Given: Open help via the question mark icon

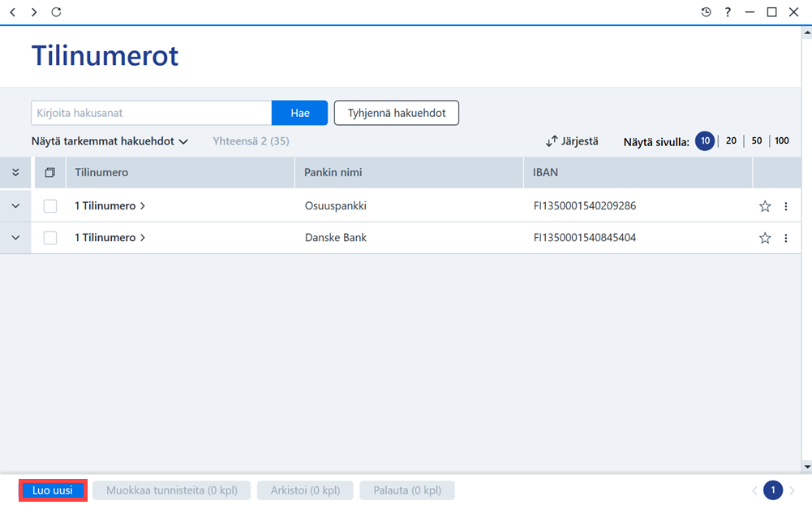Looking at the screenshot, I should (728, 12).
